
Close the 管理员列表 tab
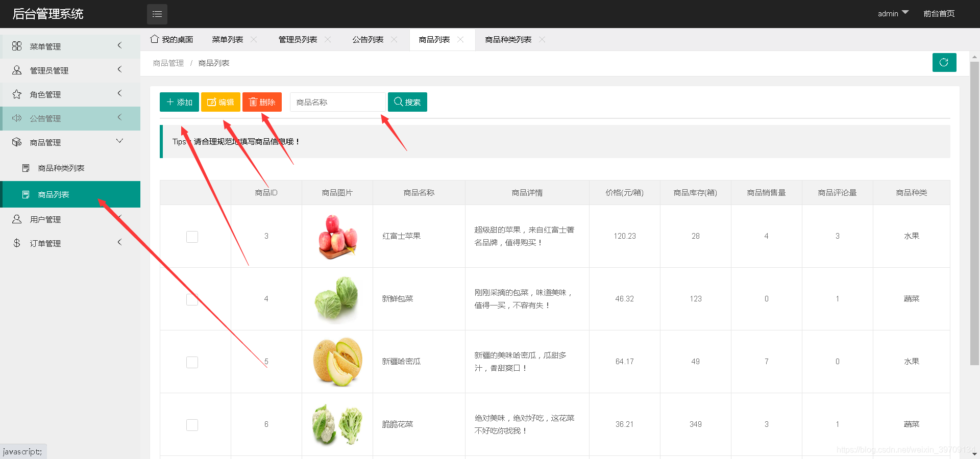[x=328, y=39]
